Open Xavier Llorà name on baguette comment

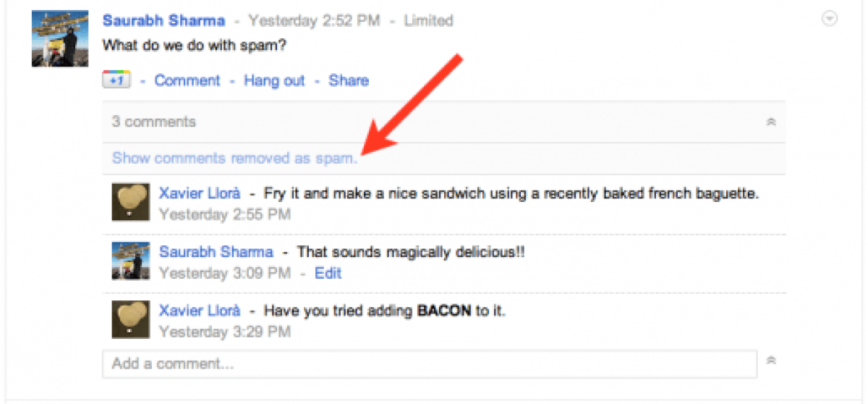tap(199, 193)
